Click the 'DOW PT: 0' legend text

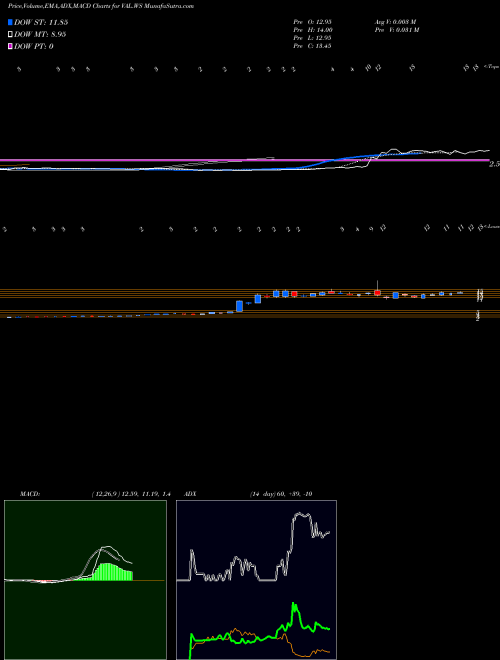[34, 46]
